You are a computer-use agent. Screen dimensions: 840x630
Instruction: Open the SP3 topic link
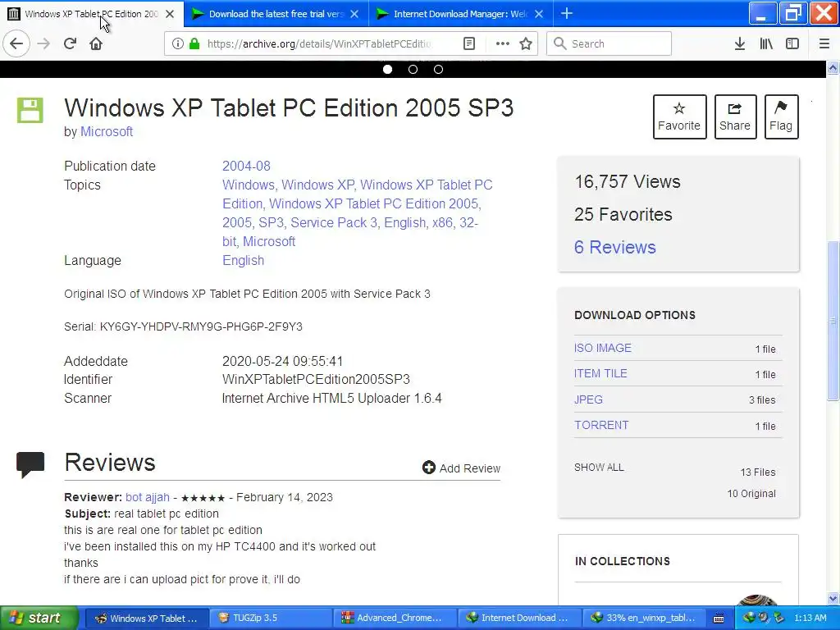click(271, 222)
